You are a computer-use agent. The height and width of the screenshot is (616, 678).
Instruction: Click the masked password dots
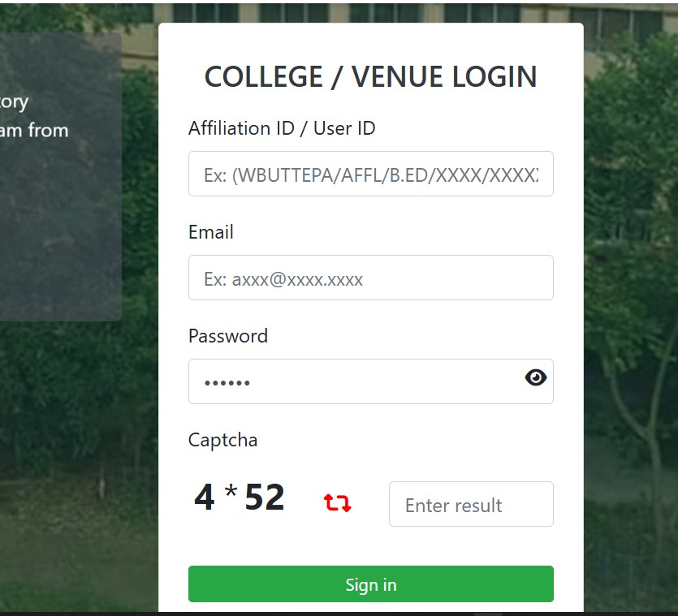click(x=227, y=383)
